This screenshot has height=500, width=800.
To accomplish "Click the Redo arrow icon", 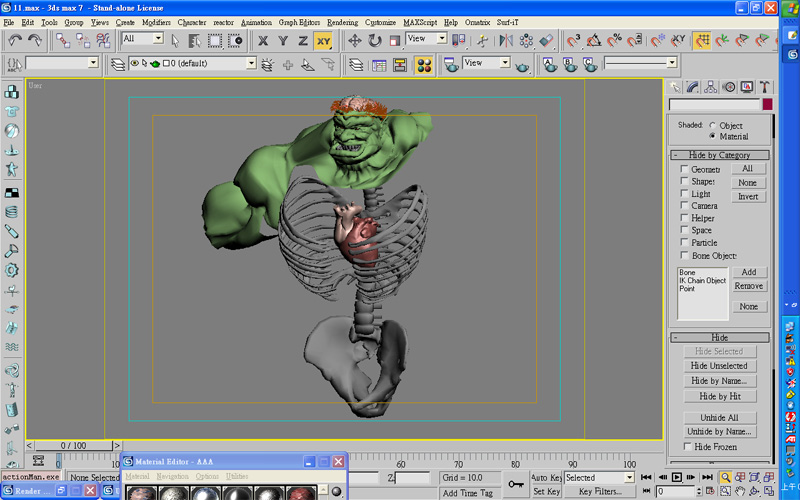I will point(35,40).
